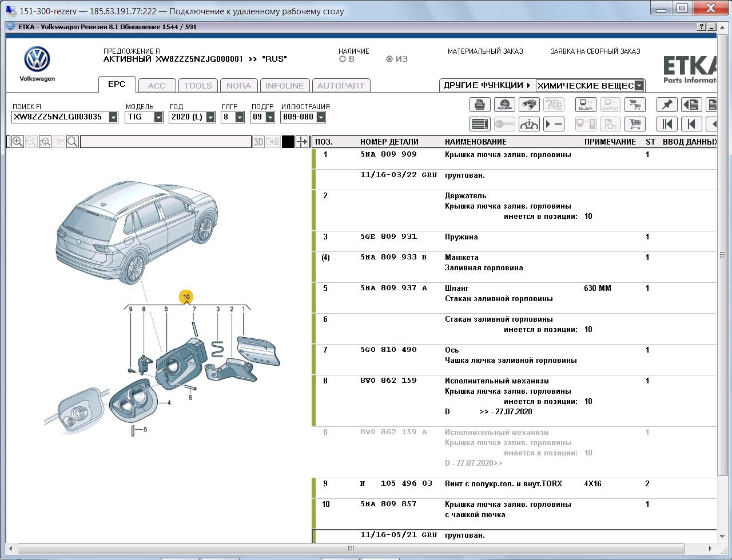Click the vertical scrollbar of the parts list

(x=722, y=254)
